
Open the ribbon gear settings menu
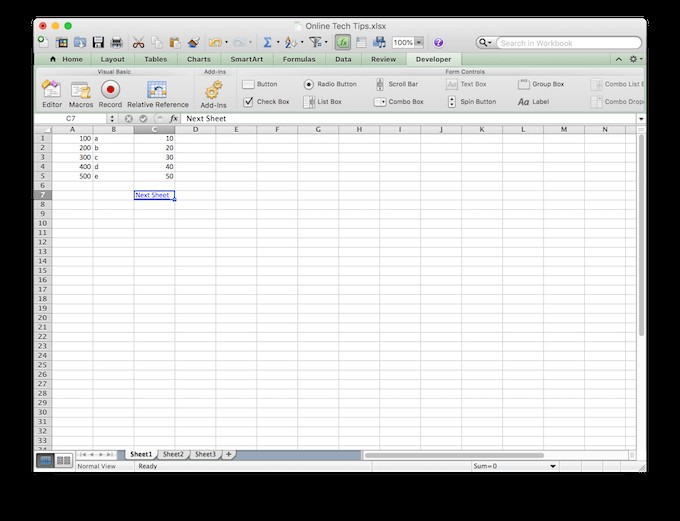point(635,59)
